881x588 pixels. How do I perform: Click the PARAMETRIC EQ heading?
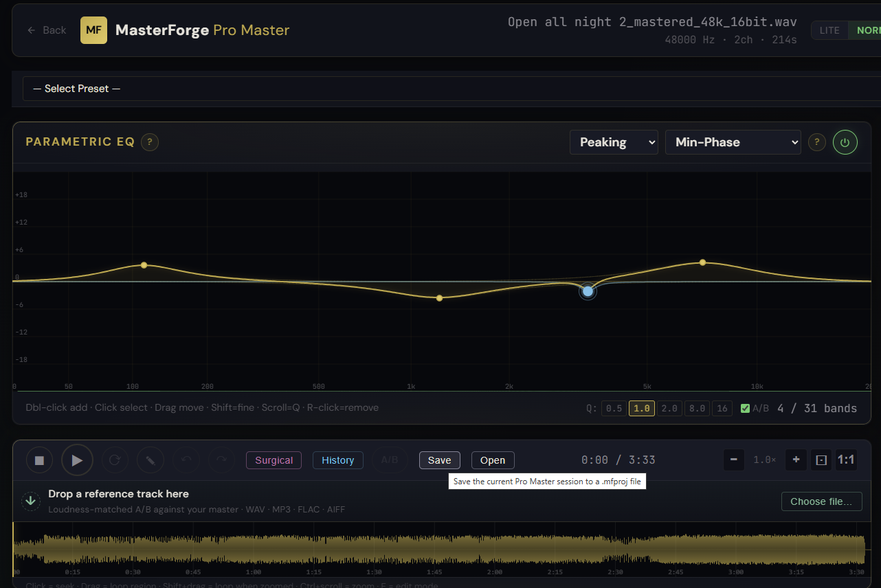[80, 142]
